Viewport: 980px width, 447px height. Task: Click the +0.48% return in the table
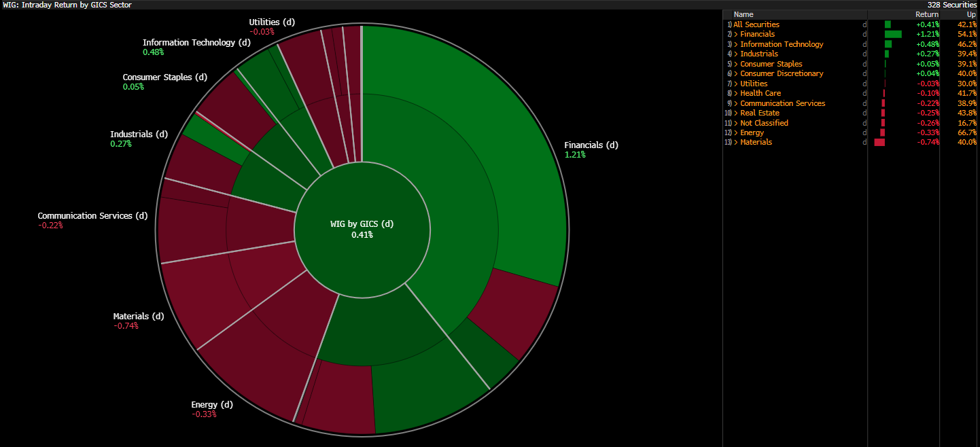928,44
